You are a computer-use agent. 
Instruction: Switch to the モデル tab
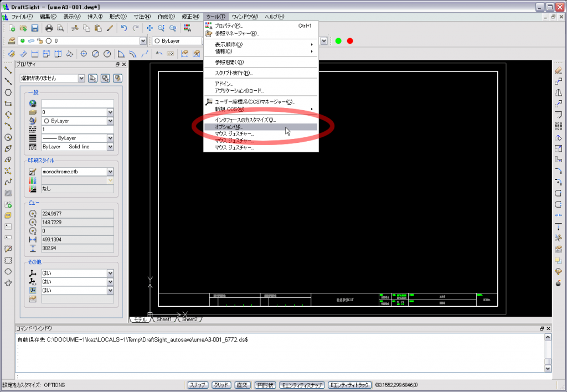pyautogui.click(x=140, y=319)
